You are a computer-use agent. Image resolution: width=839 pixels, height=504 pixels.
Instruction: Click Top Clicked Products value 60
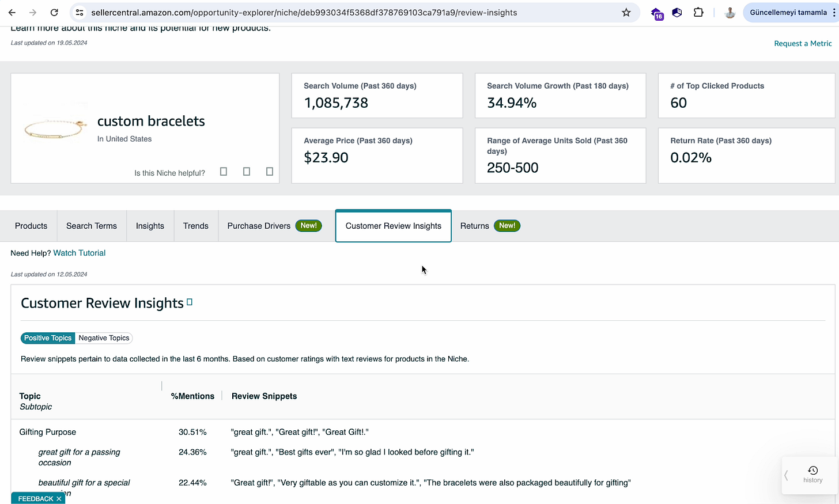coord(678,103)
